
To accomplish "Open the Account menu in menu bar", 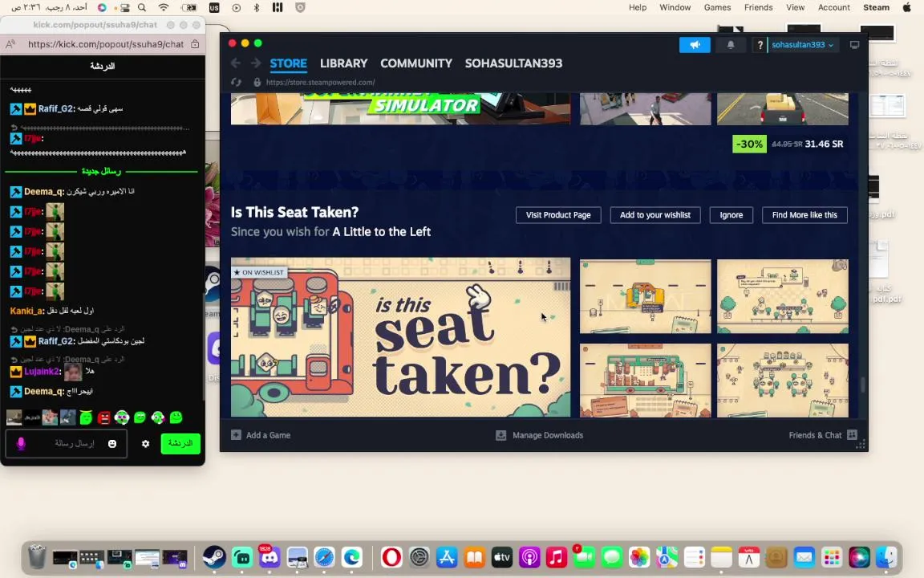I will (x=834, y=8).
